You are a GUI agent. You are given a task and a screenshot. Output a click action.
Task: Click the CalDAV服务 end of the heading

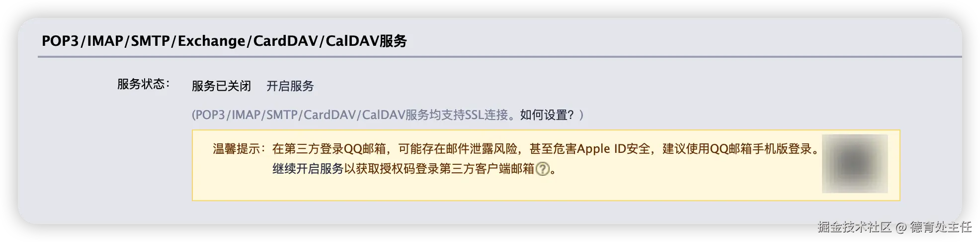click(366, 41)
